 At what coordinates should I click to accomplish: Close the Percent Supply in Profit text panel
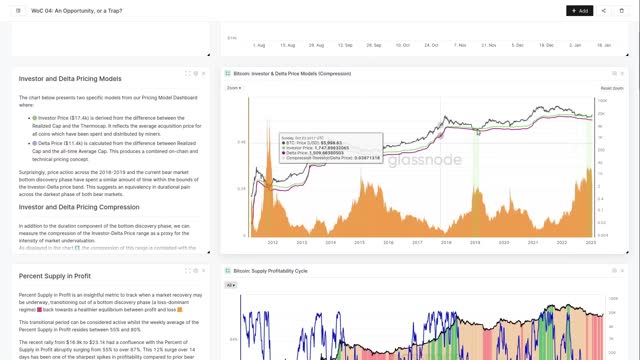click(x=204, y=271)
